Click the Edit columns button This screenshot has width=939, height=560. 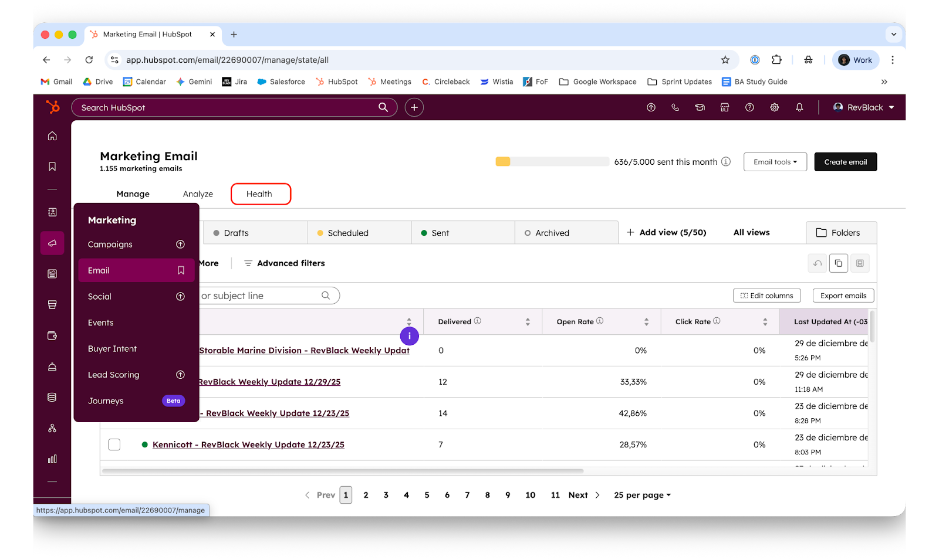tap(767, 296)
